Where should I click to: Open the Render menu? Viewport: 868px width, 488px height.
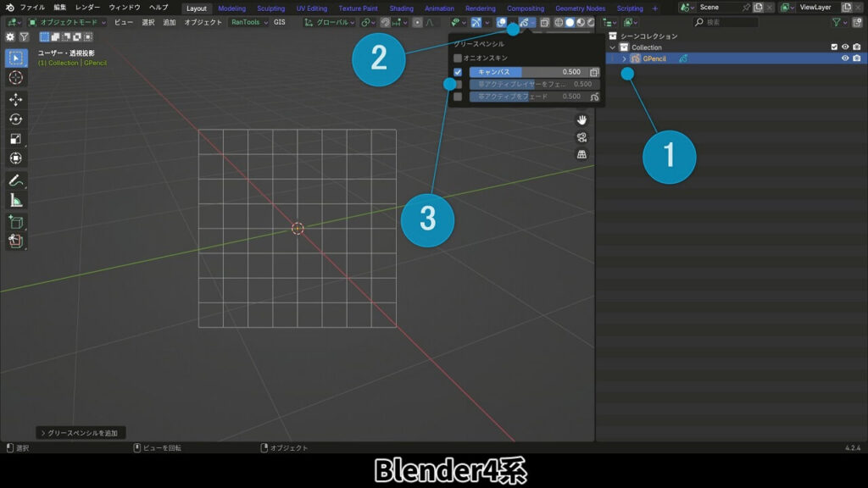pos(87,8)
